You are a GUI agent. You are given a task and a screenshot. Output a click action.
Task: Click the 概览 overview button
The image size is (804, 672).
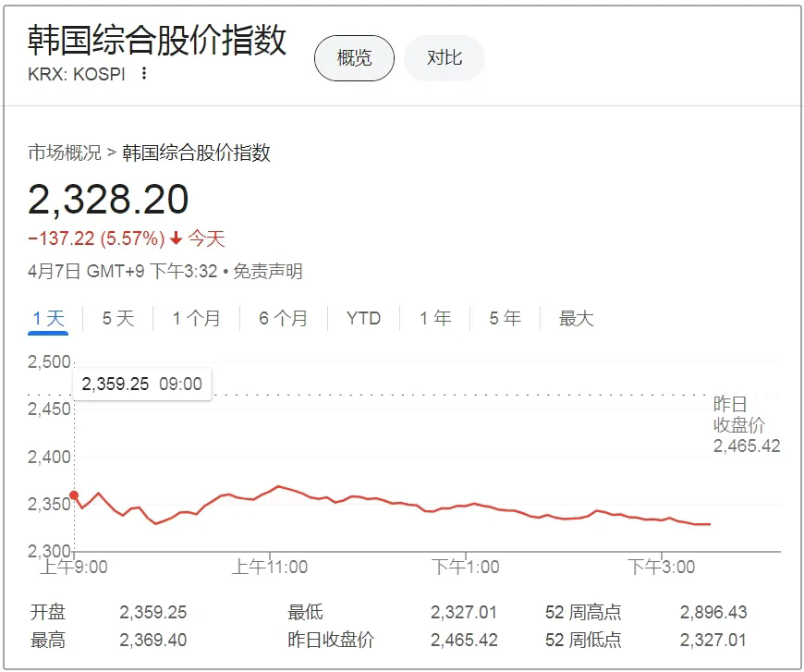point(354,58)
